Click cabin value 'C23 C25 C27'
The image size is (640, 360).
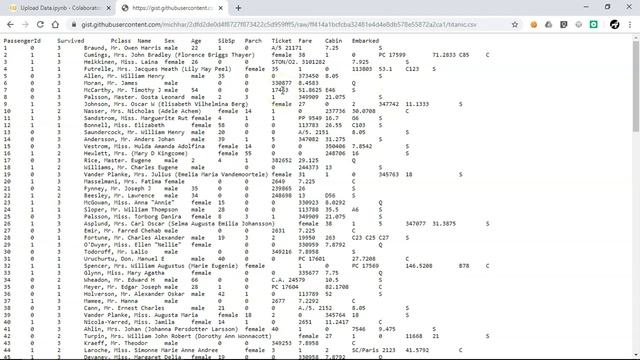pos(370,238)
